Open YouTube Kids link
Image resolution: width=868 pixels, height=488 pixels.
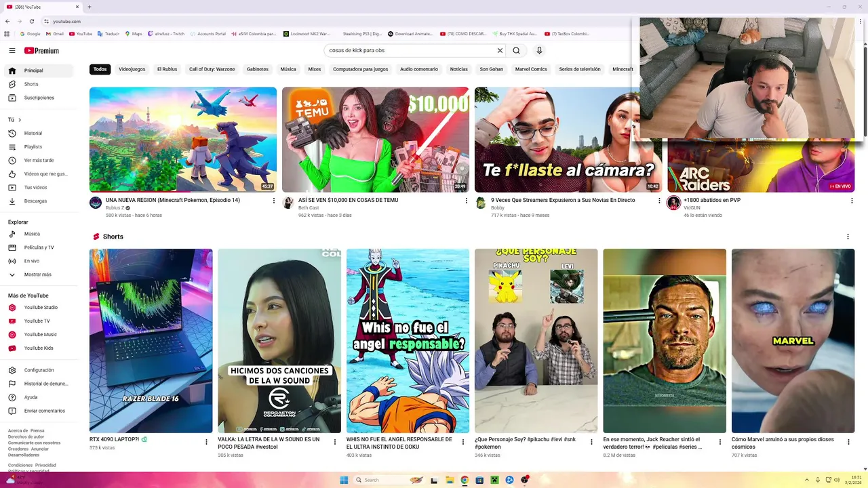(39, 348)
